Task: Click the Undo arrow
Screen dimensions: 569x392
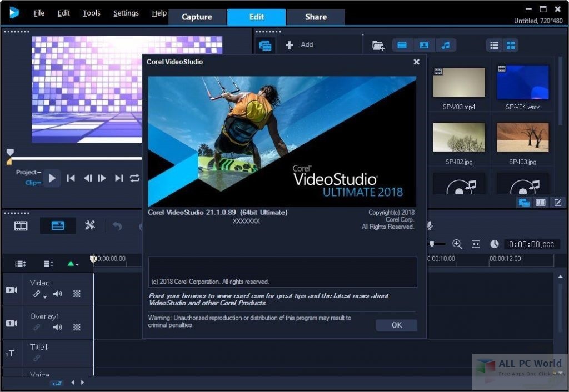Action: [117, 226]
